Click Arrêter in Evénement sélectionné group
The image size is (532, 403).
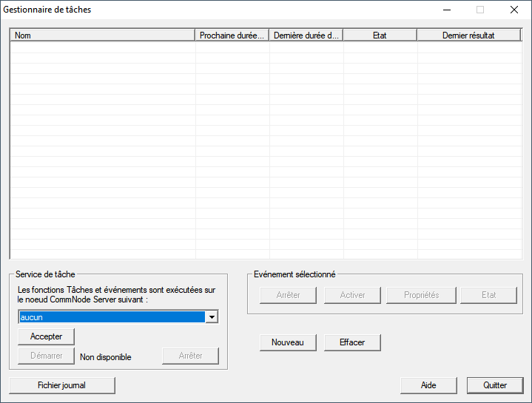tap(288, 295)
